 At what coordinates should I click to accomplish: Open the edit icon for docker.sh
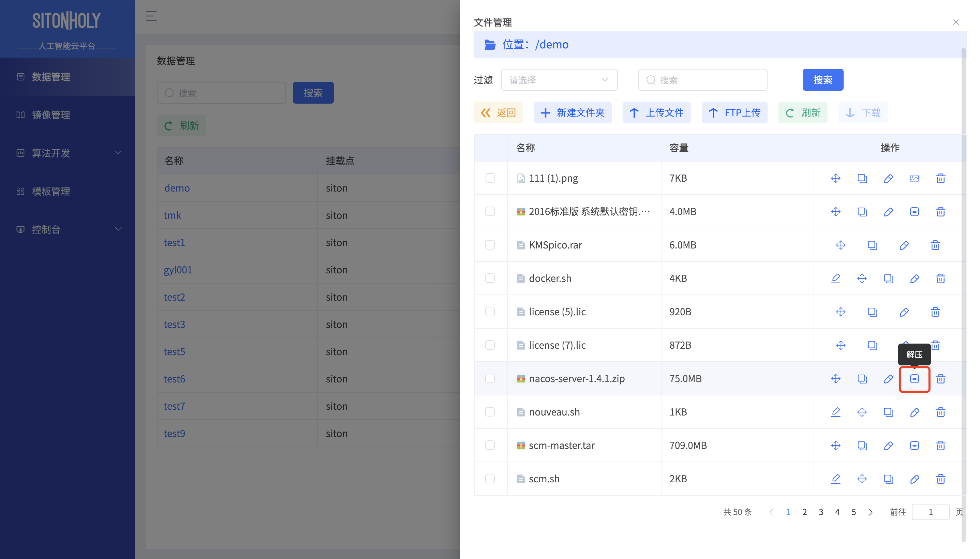(836, 278)
